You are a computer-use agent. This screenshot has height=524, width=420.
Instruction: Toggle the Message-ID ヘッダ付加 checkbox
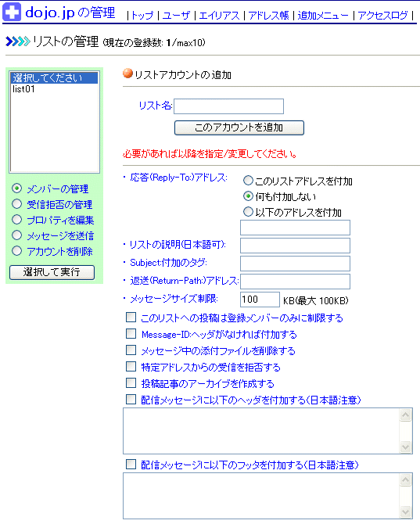tap(131, 333)
